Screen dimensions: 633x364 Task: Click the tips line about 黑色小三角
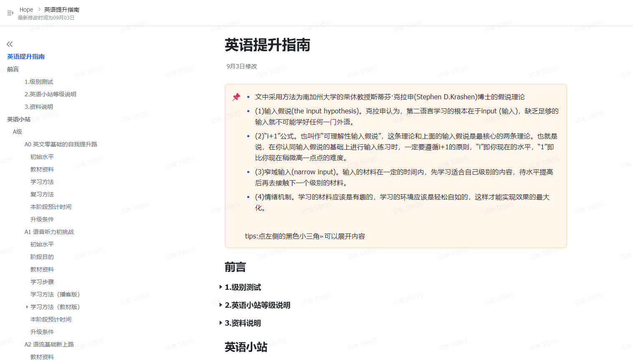pos(305,236)
